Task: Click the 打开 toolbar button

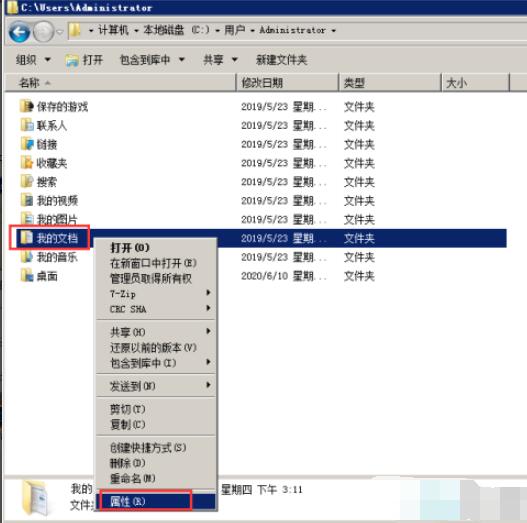Action: pos(84,60)
